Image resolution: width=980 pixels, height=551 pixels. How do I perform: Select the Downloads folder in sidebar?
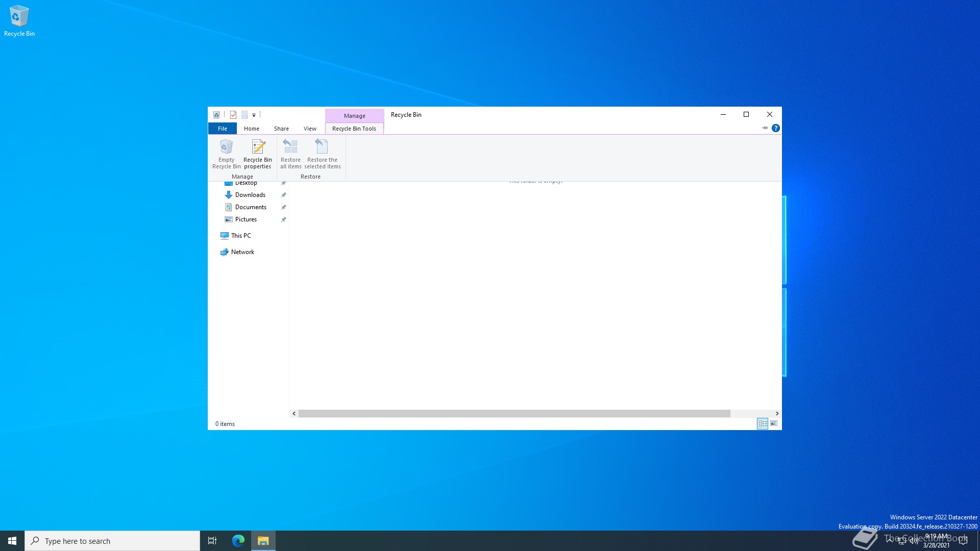click(250, 194)
